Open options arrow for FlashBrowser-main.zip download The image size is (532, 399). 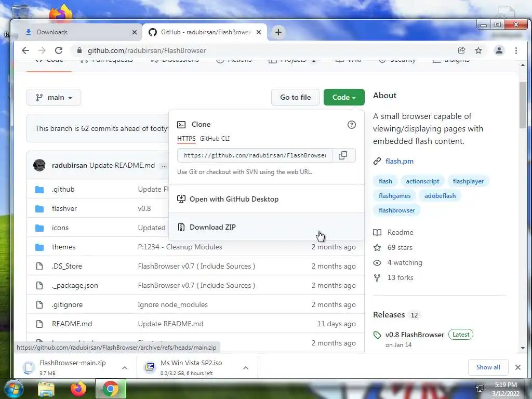coord(125,367)
